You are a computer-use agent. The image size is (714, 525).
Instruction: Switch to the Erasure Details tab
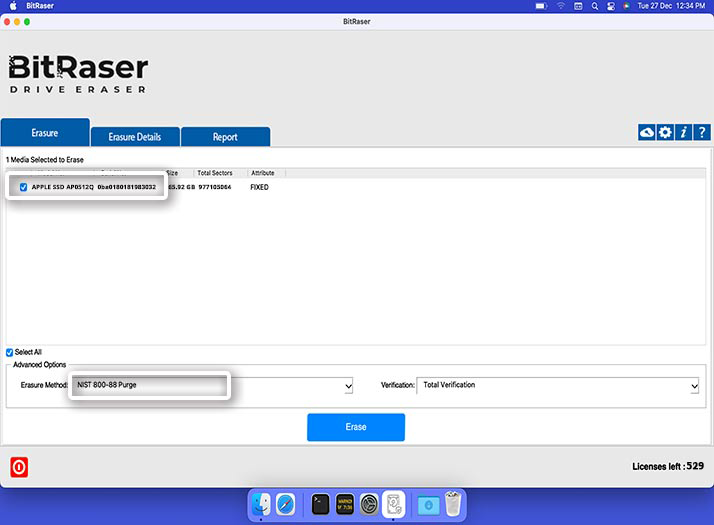(135, 137)
